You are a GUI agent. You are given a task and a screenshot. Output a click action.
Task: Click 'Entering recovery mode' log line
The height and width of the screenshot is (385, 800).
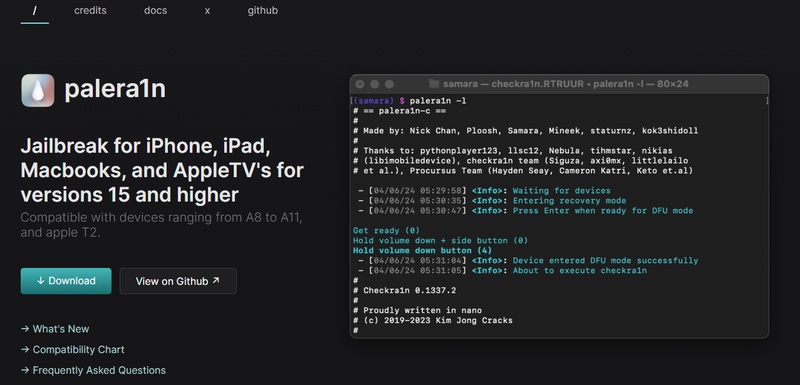pyautogui.click(x=492, y=200)
